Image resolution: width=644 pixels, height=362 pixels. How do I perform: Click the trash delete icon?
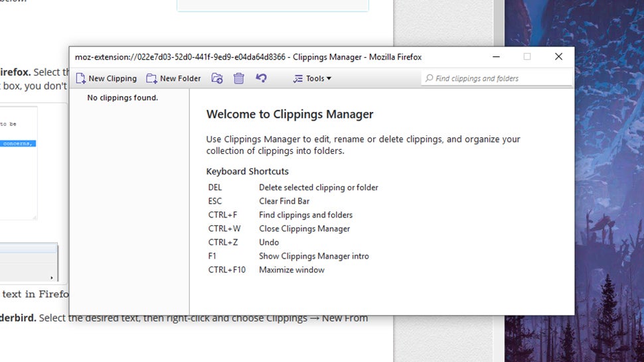click(x=238, y=78)
